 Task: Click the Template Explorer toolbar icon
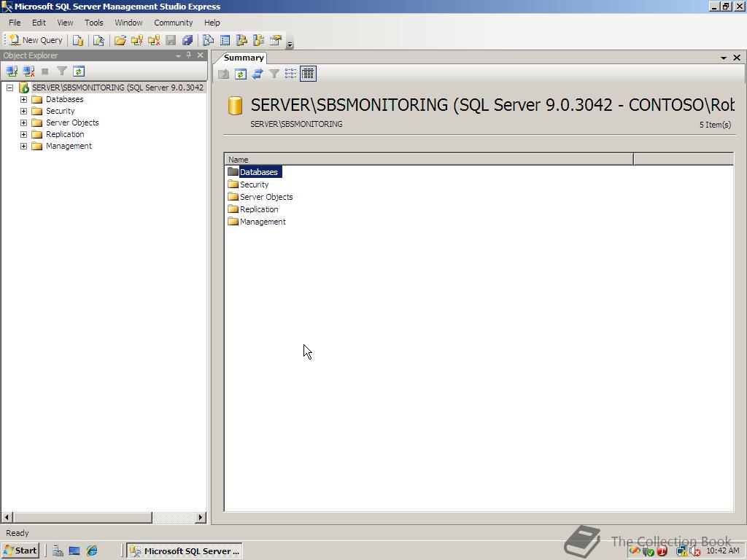tap(259, 41)
